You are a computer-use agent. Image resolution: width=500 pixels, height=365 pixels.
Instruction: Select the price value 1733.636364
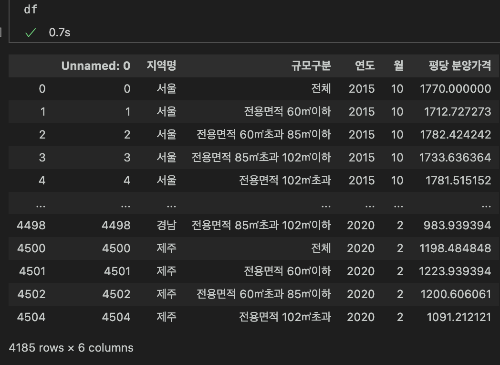pos(455,157)
